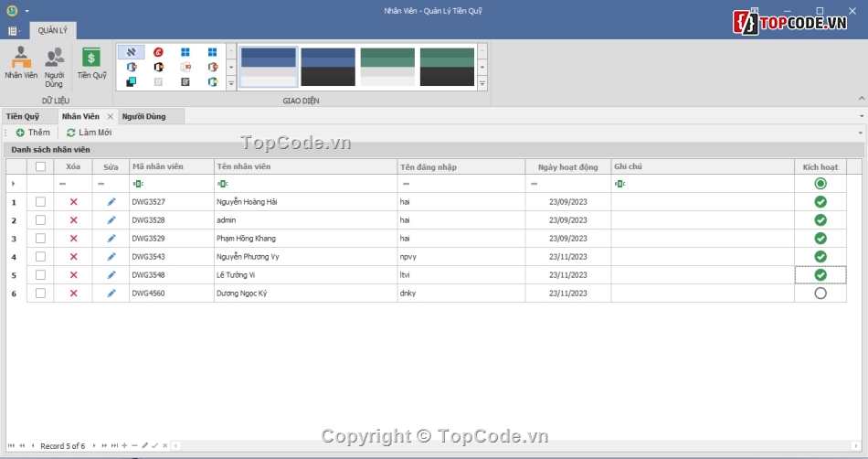Tick the checkbox for row DWG3527
The height and width of the screenshot is (459, 868).
(40, 202)
